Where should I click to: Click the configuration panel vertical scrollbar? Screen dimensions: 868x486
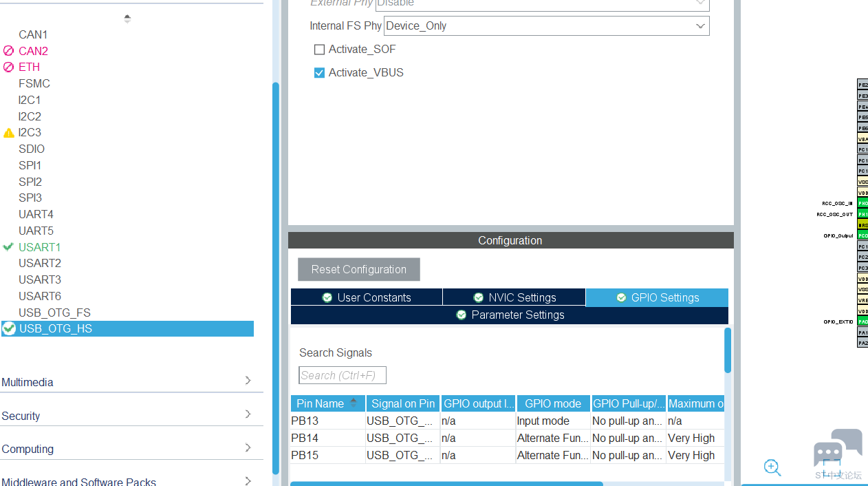728,350
